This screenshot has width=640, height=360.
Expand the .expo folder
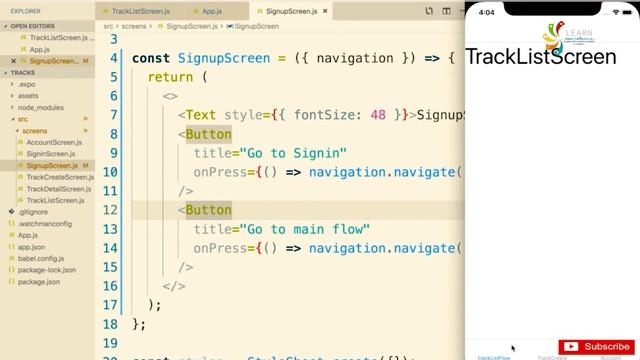[x=27, y=84]
